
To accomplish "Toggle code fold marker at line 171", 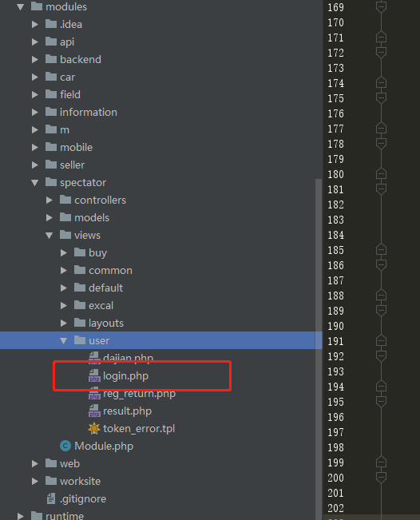I will click(381, 38).
